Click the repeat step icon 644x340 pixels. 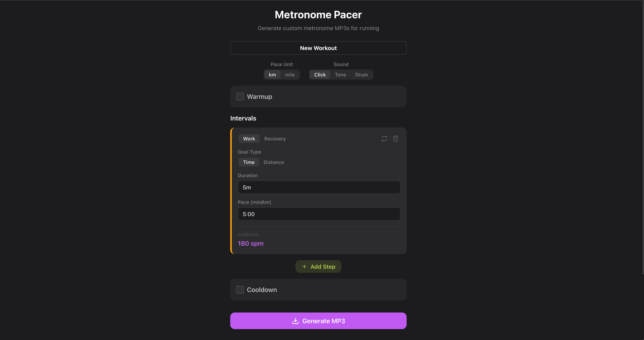coord(384,138)
